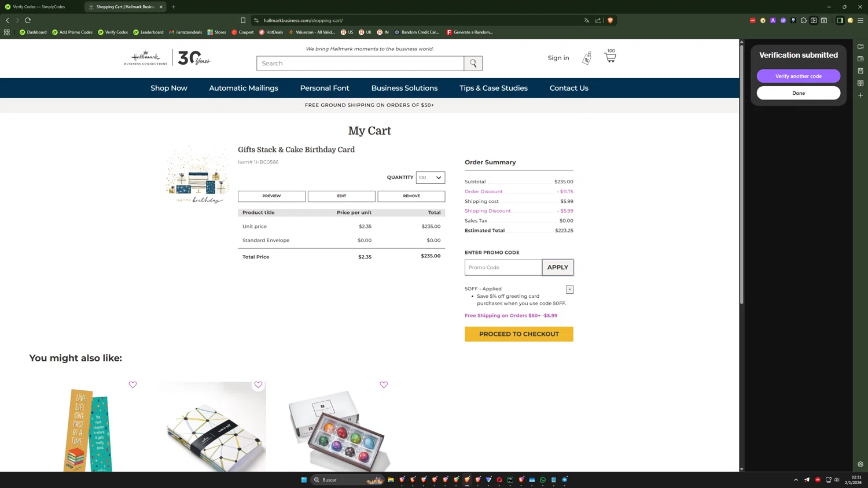Click the Remove button for the card
Image resolution: width=868 pixels, height=488 pixels.
(411, 196)
